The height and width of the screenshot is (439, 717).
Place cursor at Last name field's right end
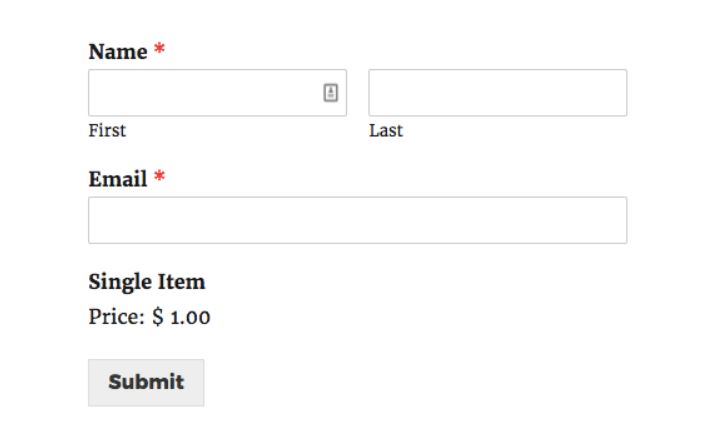pos(621,93)
